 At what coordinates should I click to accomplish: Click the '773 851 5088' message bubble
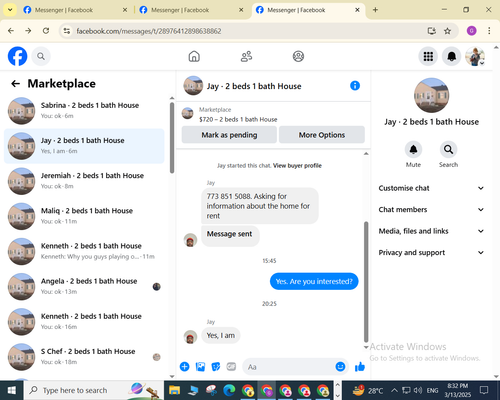[x=260, y=206]
